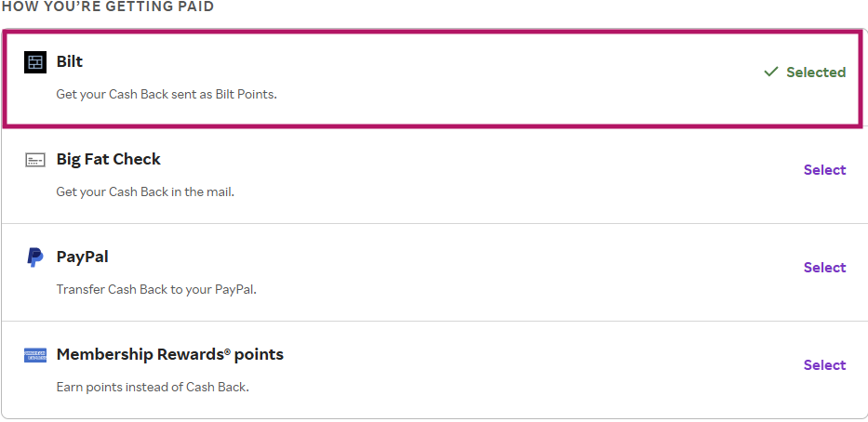The image size is (868, 422).
Task: Click the Big Fat Check title
Action: click(x=109, y=160)
